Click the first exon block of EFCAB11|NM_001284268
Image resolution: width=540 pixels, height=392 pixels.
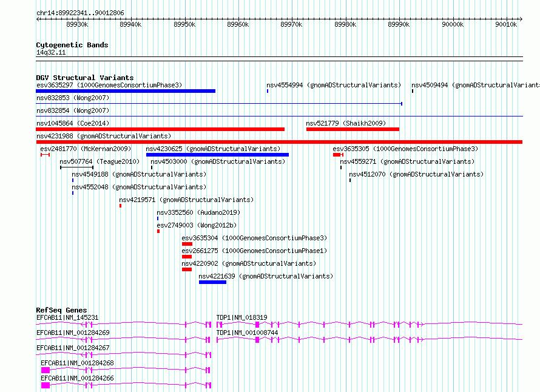46,370
